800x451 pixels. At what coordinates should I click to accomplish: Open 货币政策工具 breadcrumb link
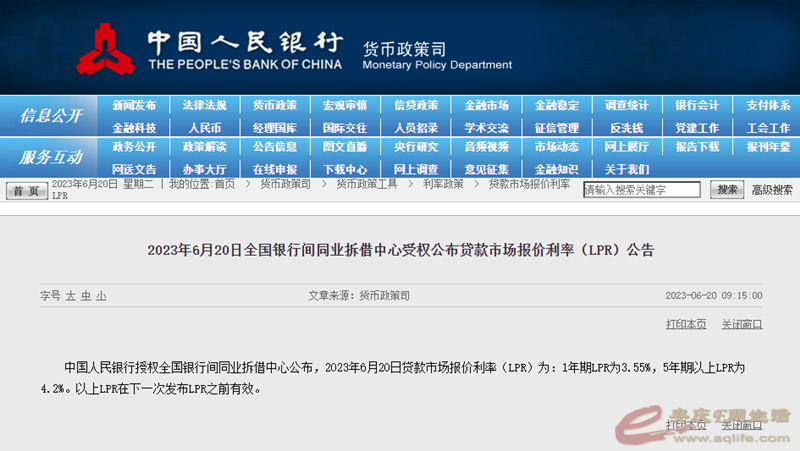tap(366, 184)
